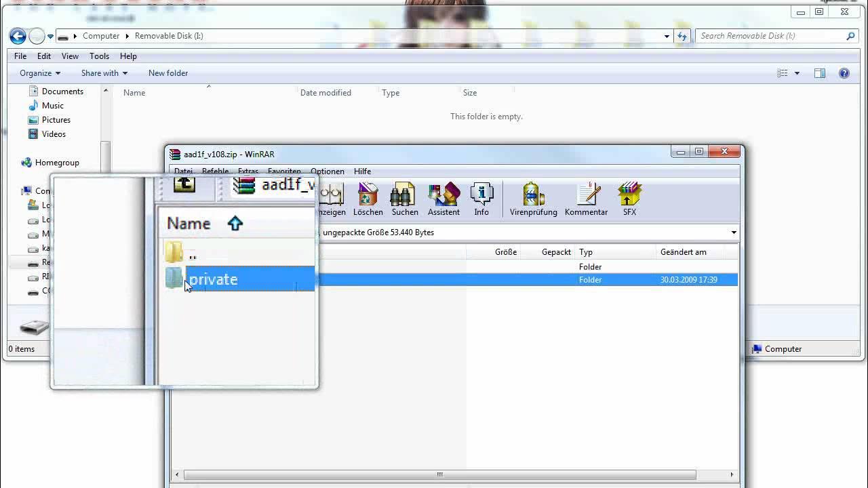Click the Computer breadcrumb in the address bar
The width and height of the screenshot is (868, 488).
click(x=101, y=36)
